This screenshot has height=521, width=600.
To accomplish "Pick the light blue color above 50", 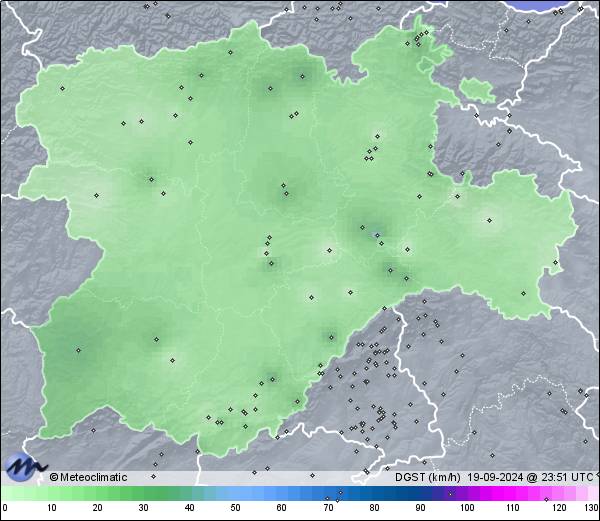I will coord(235,493).
